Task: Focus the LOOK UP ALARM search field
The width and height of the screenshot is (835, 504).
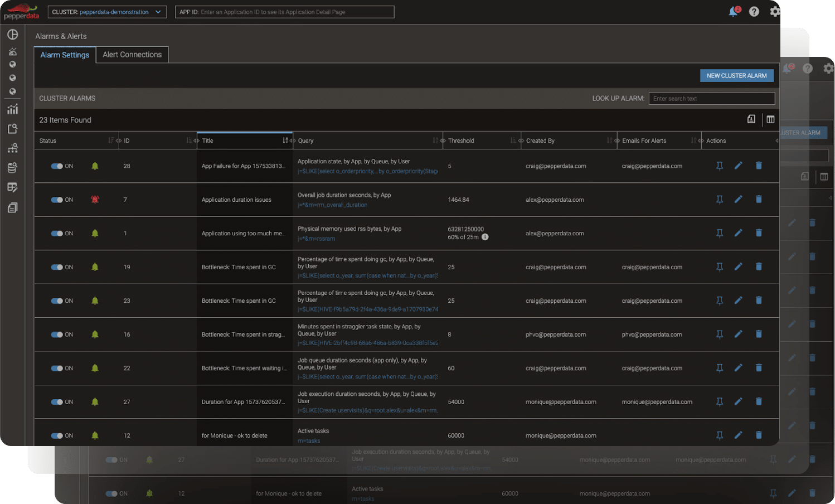Action: (712, 99)
